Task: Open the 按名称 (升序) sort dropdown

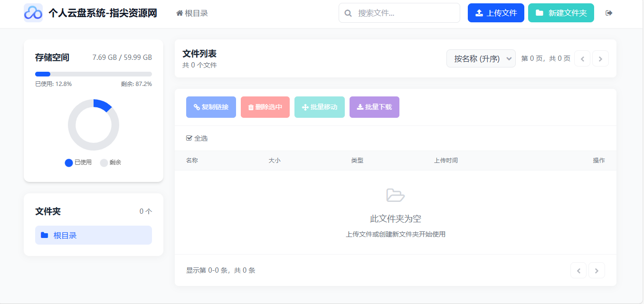Action: click(x=481, y=59)
